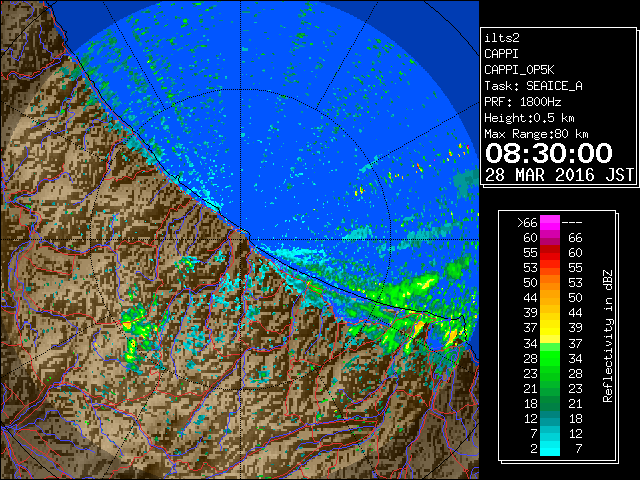Screen dimensions: 640x480
Task: Click the radar center at crosshair intersection
Action: coord(241,239)
